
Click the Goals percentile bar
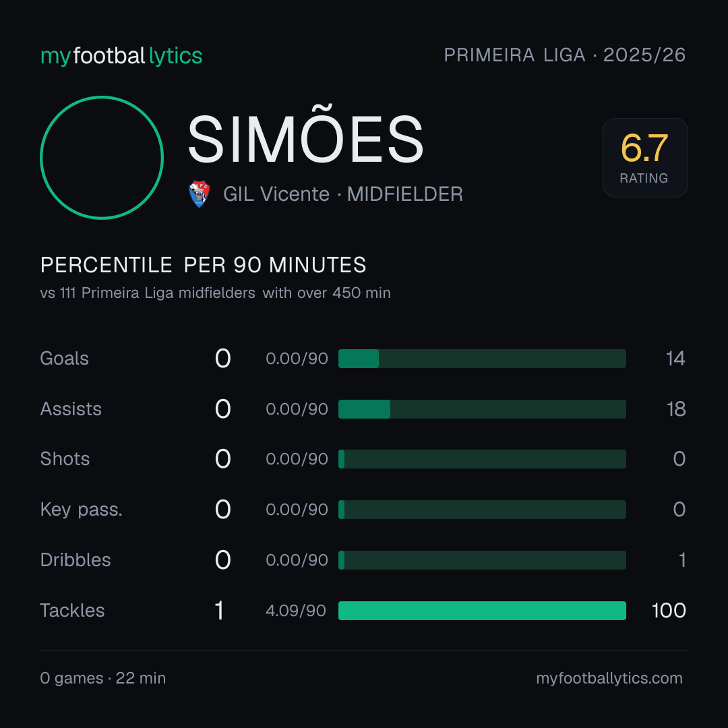tap(482, 359)
